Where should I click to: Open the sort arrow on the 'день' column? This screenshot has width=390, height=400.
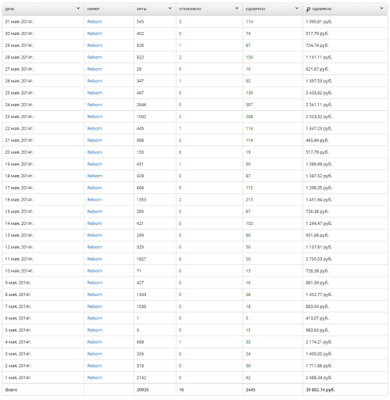tap(78, 8)
